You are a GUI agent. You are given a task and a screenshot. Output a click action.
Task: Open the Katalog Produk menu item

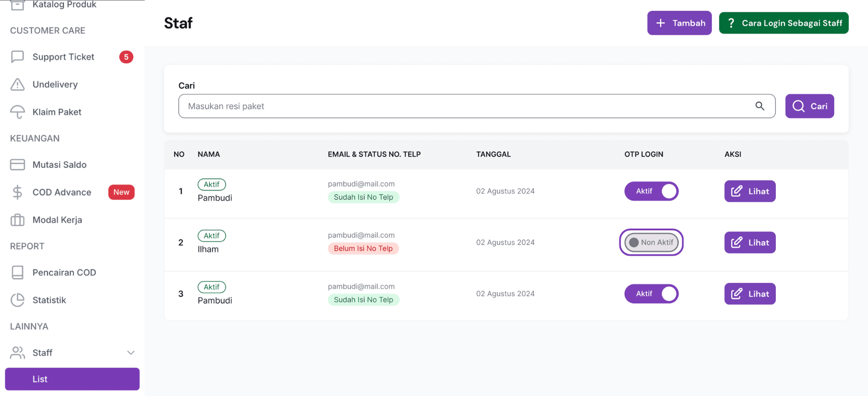64,5
